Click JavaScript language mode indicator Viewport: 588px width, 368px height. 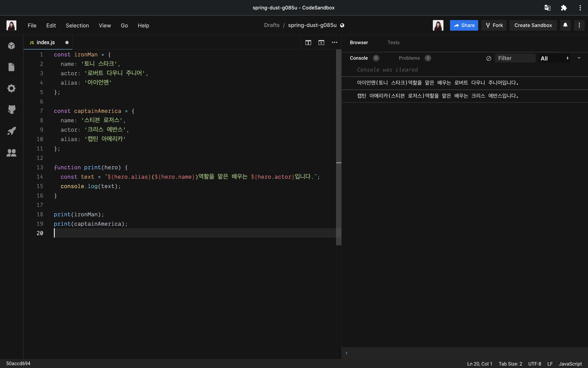click(x=570, y=364)
